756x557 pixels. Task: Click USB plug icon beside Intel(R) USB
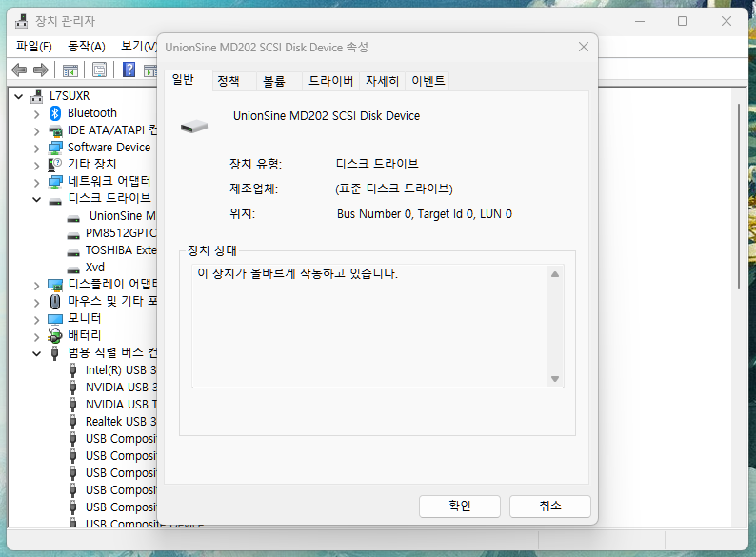tap(72, 370)
